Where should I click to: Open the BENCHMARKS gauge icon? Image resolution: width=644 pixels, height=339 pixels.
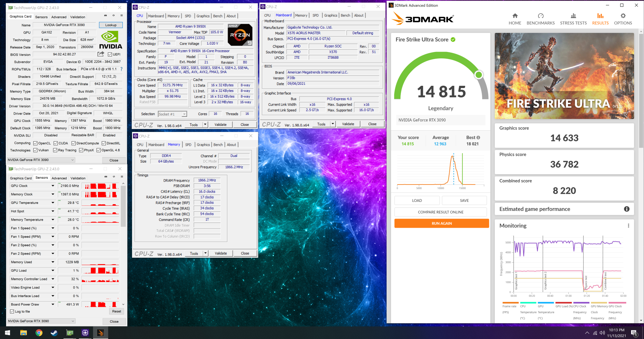(541, 16)
